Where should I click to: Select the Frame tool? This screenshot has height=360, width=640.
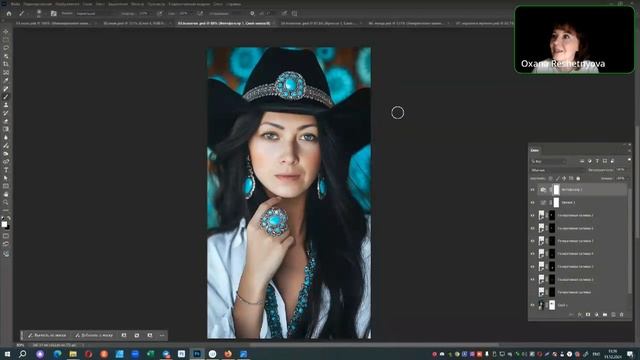(x=6, y=72)
